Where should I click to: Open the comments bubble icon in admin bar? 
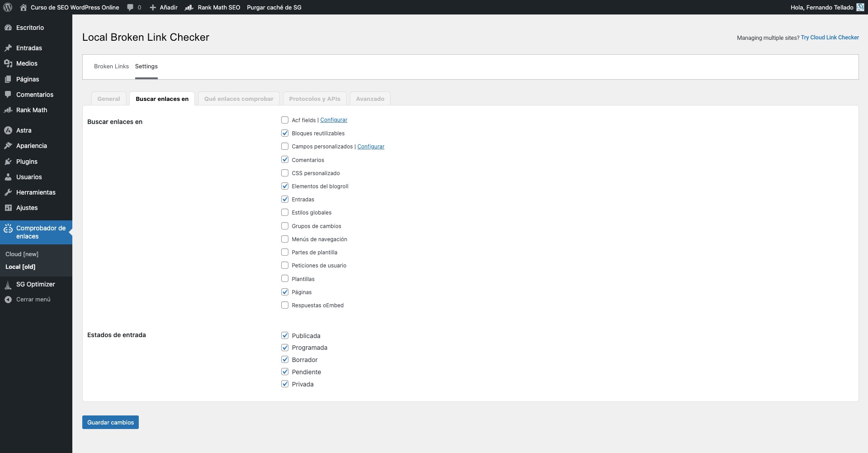click(130, 7)
